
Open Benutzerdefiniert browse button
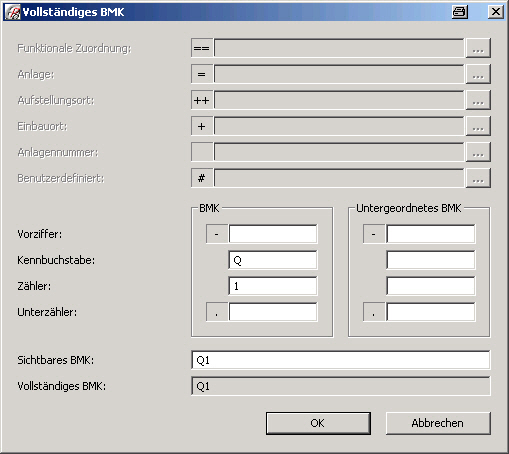coord(478,178)
